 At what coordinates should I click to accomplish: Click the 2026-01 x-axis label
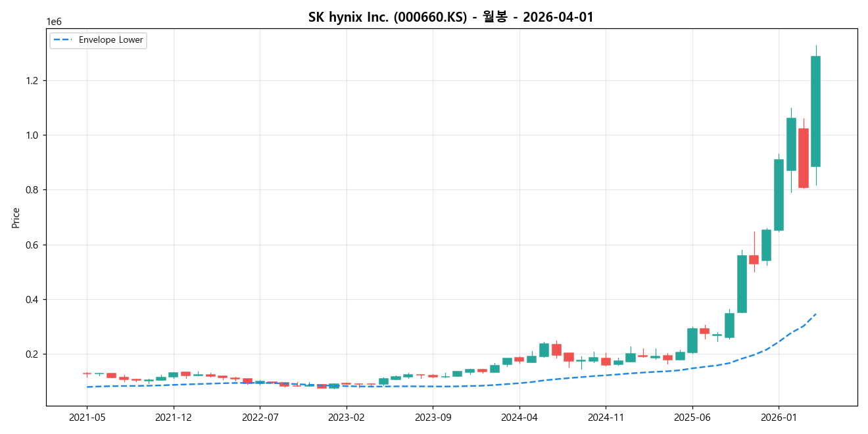click(x=779, y=417)
